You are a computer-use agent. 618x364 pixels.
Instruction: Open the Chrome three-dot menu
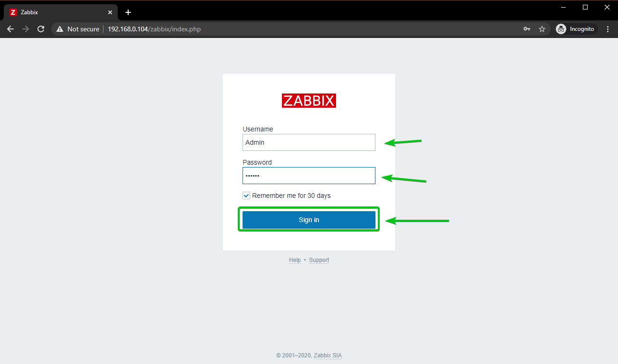tap(608, 29)
